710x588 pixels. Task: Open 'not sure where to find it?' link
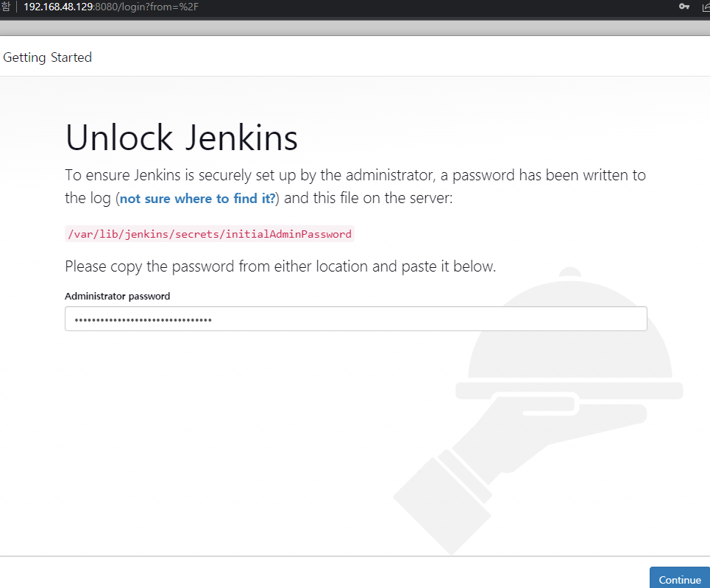(197, 199)
